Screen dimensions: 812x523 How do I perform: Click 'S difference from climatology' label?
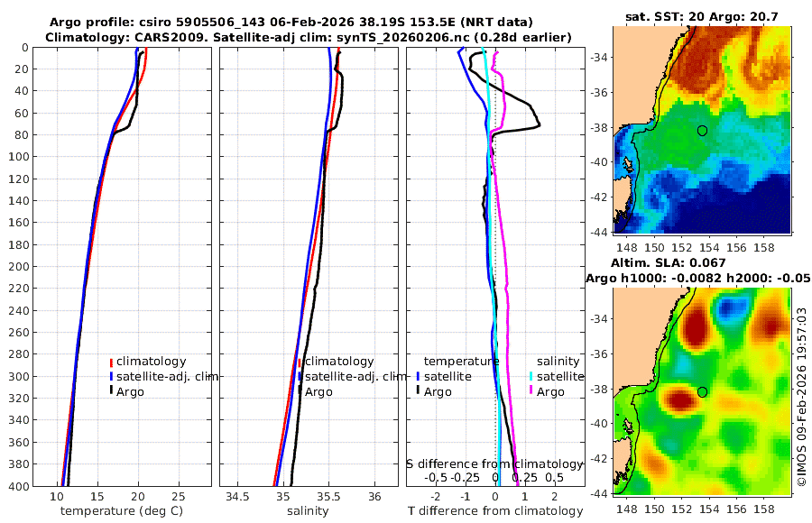[x=494, y=464]
